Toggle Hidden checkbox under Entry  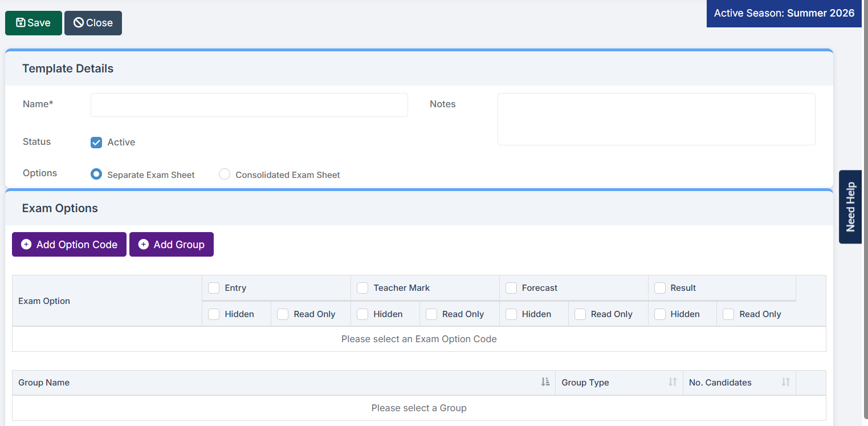(x=214, y=314)
